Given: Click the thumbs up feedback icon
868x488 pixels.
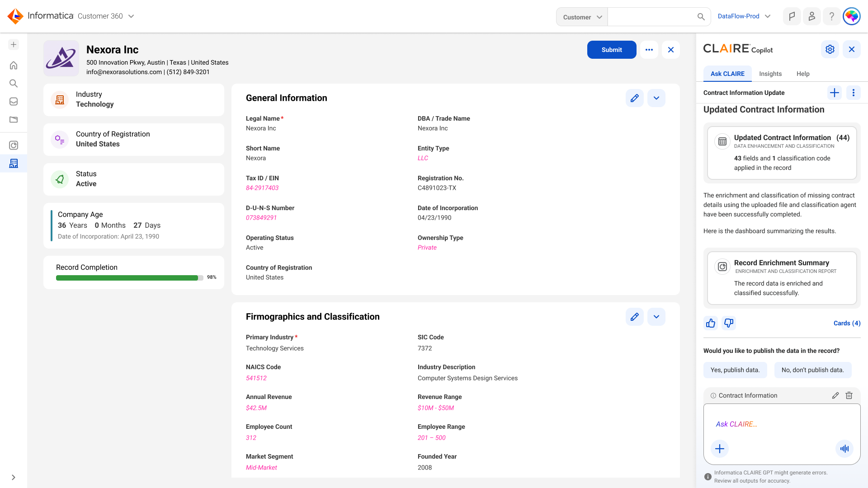Looking at the screenshot, I should tap(711, 323).
